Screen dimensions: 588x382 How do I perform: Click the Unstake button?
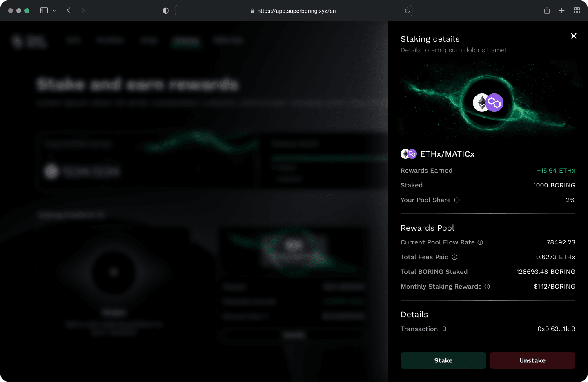[532, 360]
